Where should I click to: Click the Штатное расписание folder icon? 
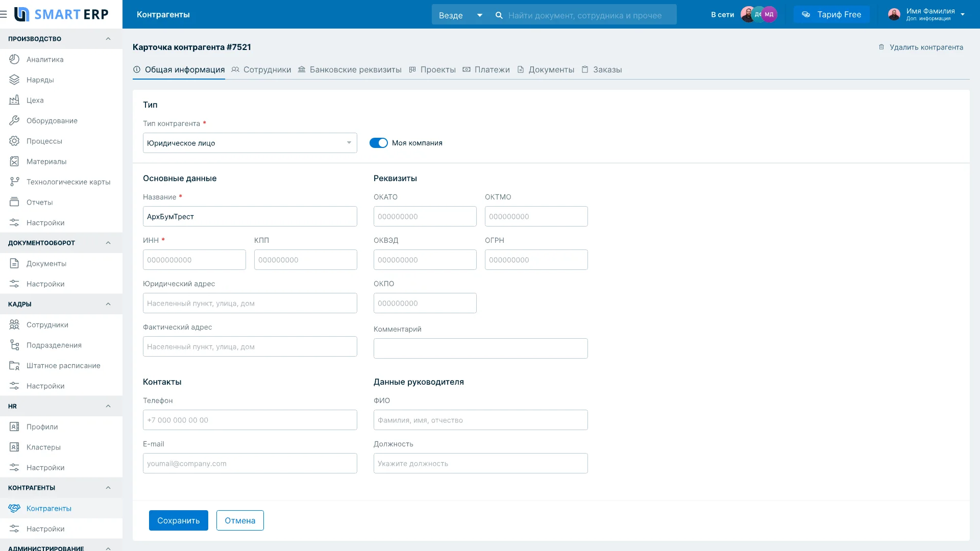pyautogui.click(x=14, y=365)
